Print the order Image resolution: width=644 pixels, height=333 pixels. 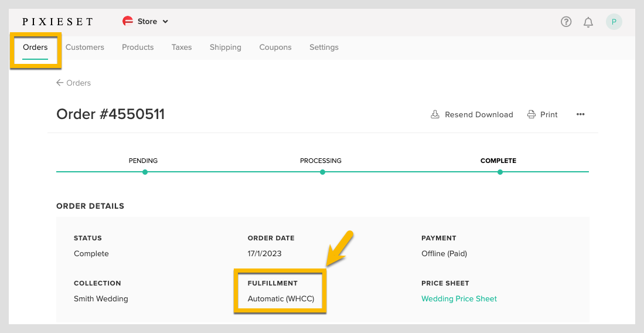pyautogui.click(x=542, y=114)
